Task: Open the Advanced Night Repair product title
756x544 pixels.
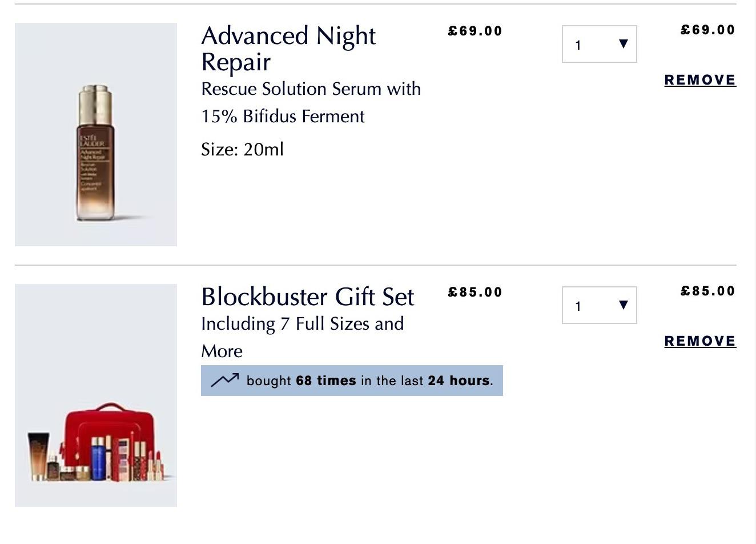Action: (x=289, y=49)
